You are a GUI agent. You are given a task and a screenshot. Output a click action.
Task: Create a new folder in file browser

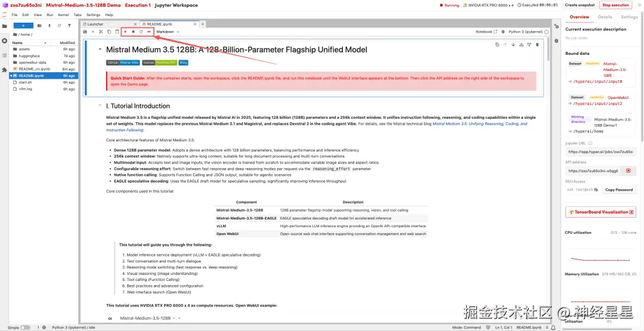pyautogui.click(x=39, y=26)
